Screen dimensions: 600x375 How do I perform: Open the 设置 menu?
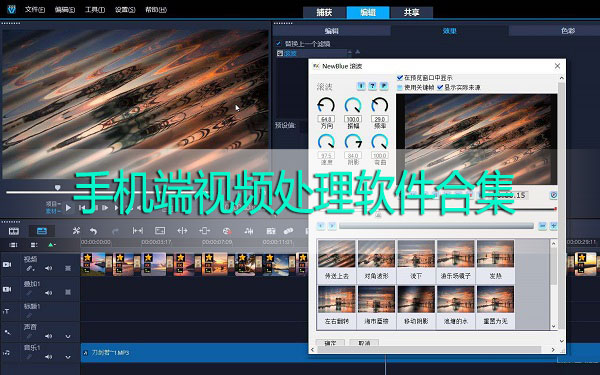click(125, 10)
